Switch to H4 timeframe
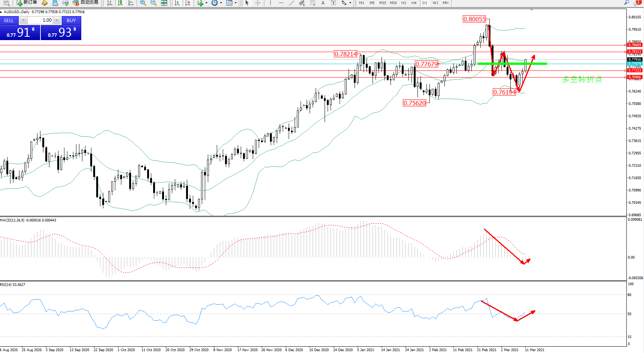Screen dimensions: 644x353 [414, 3]
